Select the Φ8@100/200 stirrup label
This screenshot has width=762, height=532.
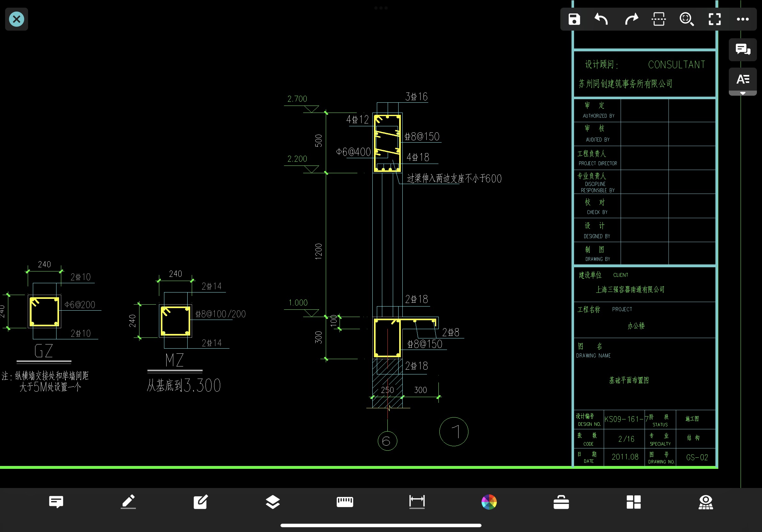(x=220, y=314)
